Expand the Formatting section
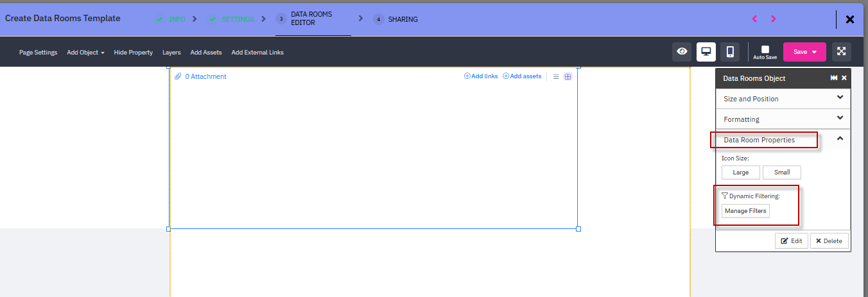The height and width of the screenshot is (297, 868). point(783,119)
